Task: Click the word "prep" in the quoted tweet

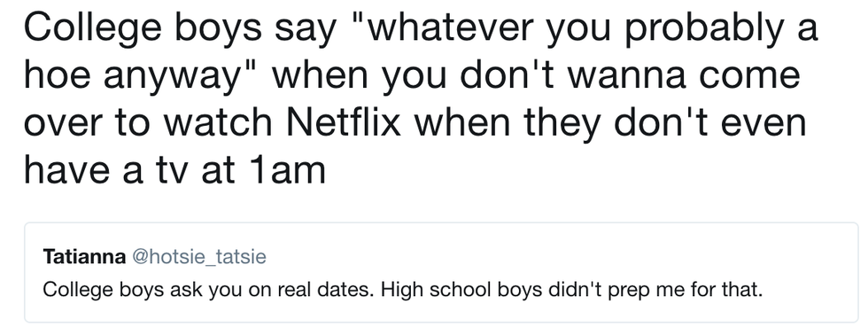Action: (624, 291)
